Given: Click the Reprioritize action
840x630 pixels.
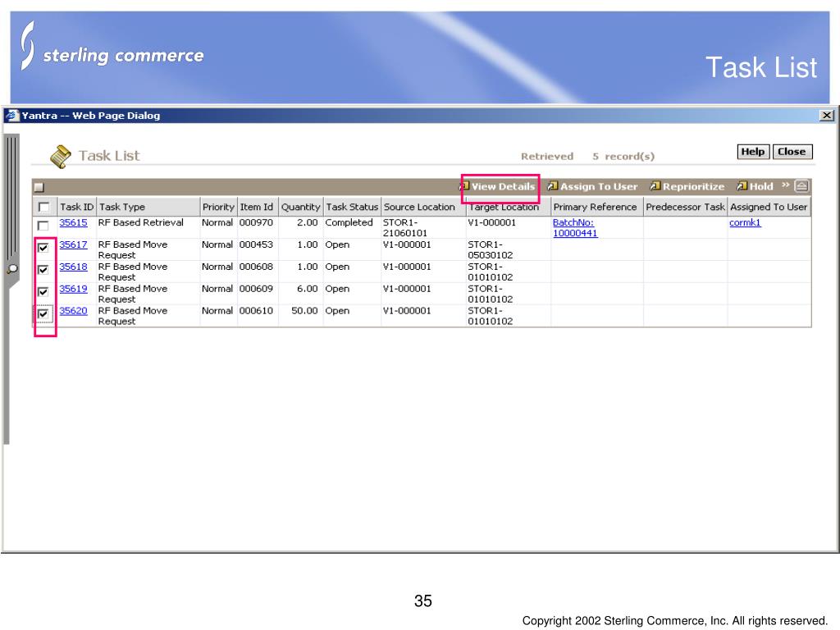Looking at the screenshot, I should click(x=687, y=186).
